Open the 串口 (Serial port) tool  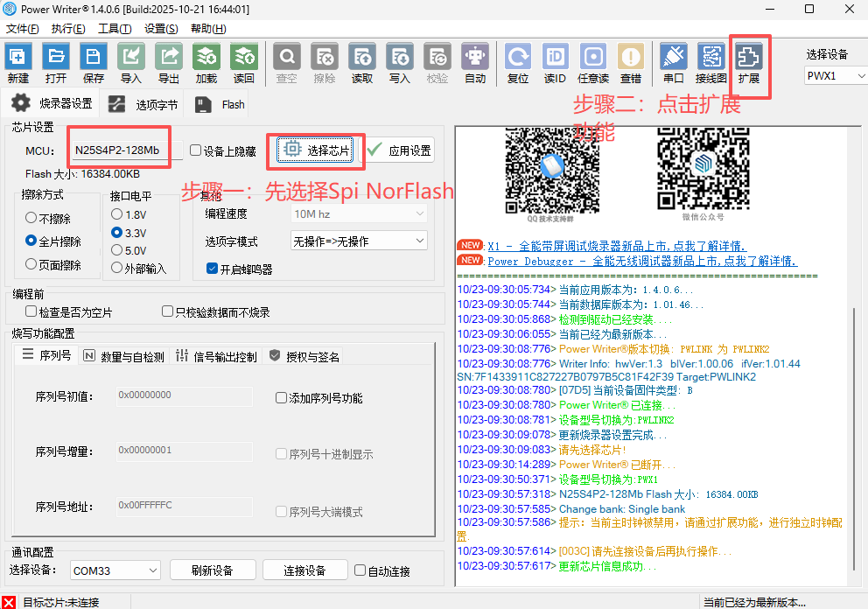pos(673,64)
